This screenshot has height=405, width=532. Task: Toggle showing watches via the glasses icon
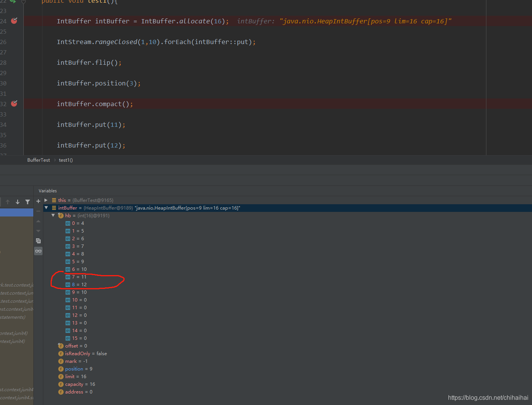[x=38, y=251]
